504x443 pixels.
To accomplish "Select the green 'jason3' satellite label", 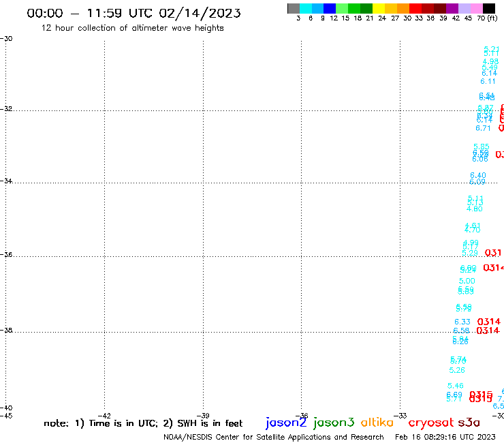I will [x=334, y=423].
